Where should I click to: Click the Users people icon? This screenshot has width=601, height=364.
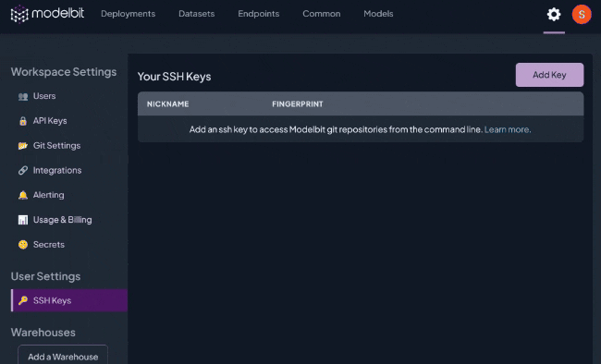(23, 97)
